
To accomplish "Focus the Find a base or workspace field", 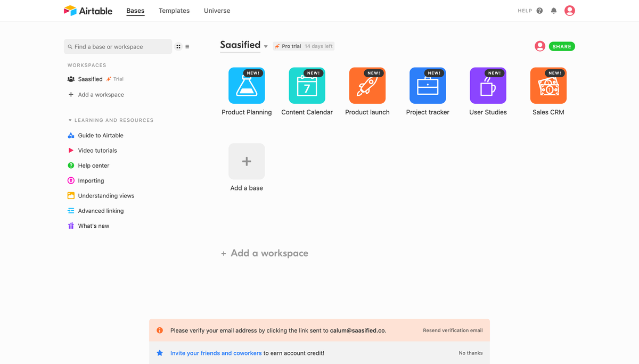I will coord(118,47).
